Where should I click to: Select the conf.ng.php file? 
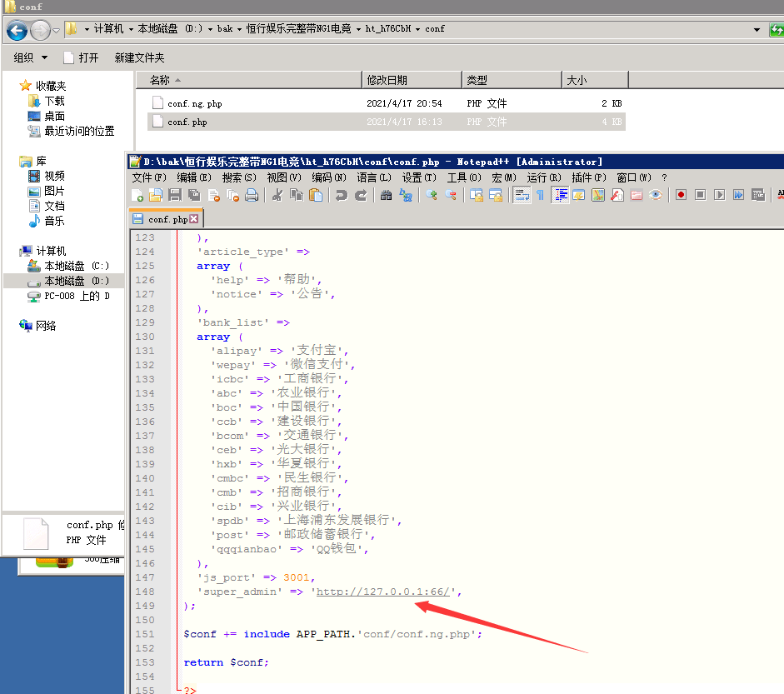click(x=387, y=103)
